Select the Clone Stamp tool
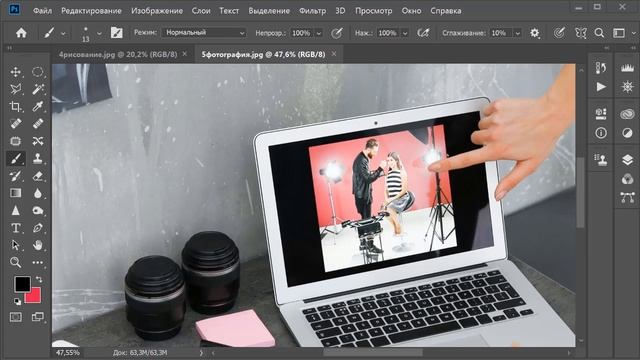Image resolution: width=640 pixels, height=360 pixels. pyautogui.click(x=38, y=158)
